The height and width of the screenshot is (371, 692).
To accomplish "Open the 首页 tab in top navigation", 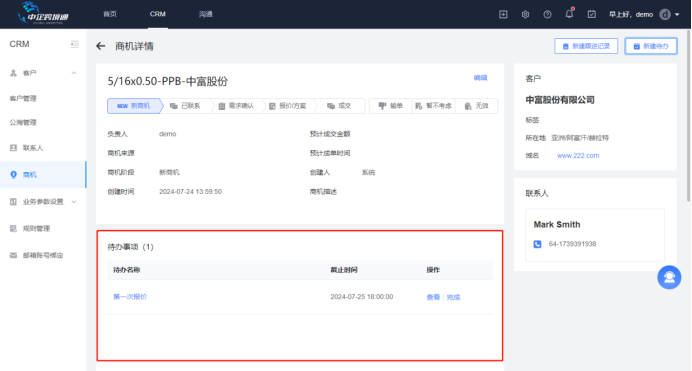I will pos(110,14).
